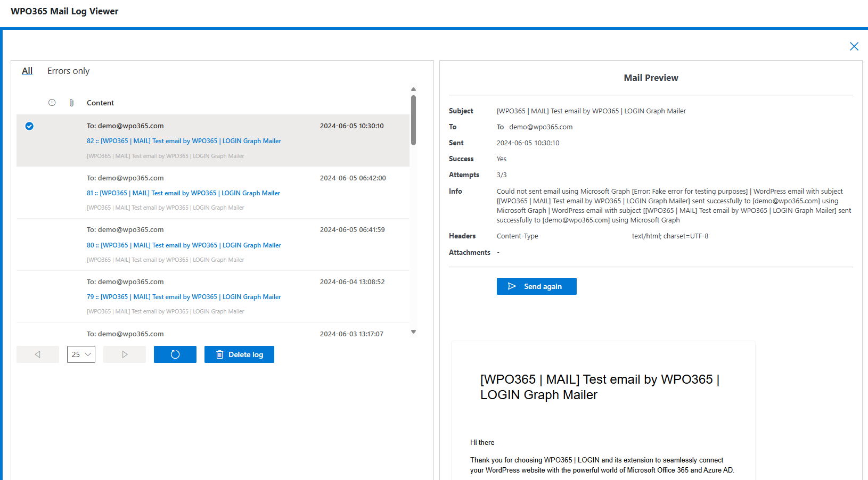Click the mail list scrollbar thumb
Viewport: 868px width, 480px height.
tap(413, 120)
